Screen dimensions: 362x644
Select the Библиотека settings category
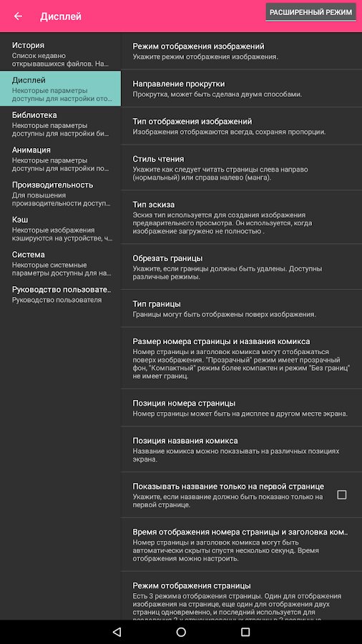(60, 124)
